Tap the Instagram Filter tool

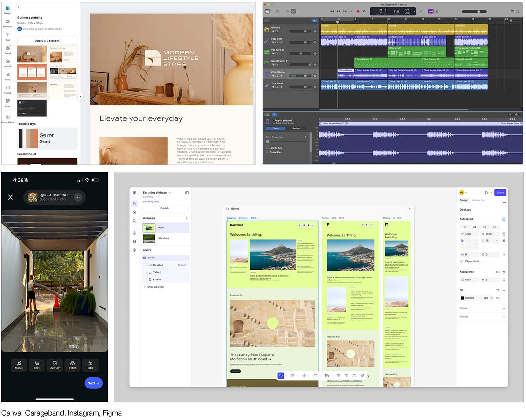73,365
